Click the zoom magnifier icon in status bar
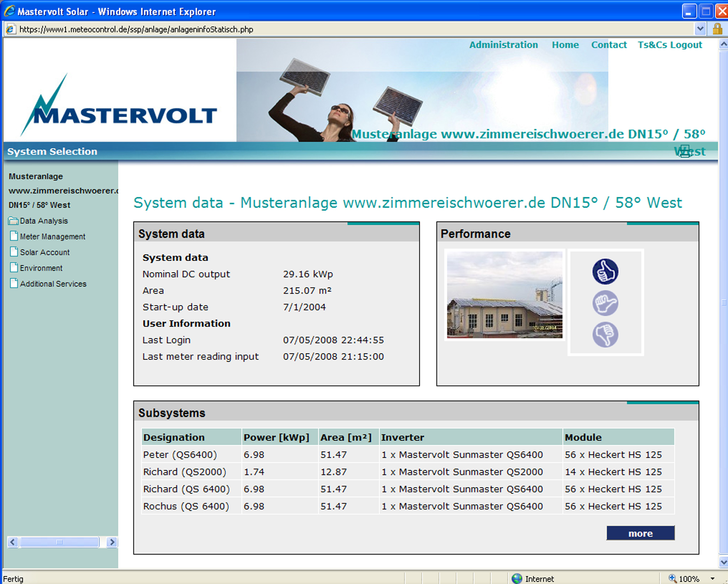 coord(673,579)
